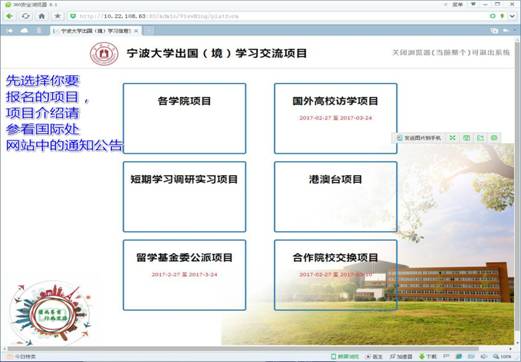Expand the address bar dropdown arrow
The width and height of the screenshot is (521, 362).
[512, 16]
